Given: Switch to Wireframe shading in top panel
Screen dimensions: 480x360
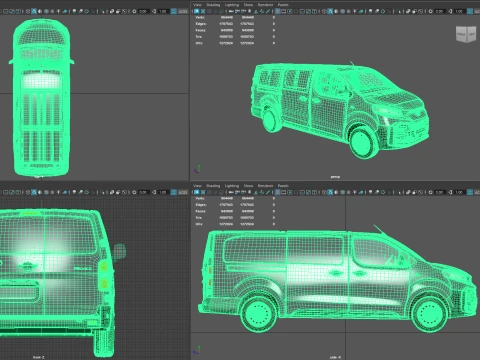Looking at the screenshot, I should point(28,11).
